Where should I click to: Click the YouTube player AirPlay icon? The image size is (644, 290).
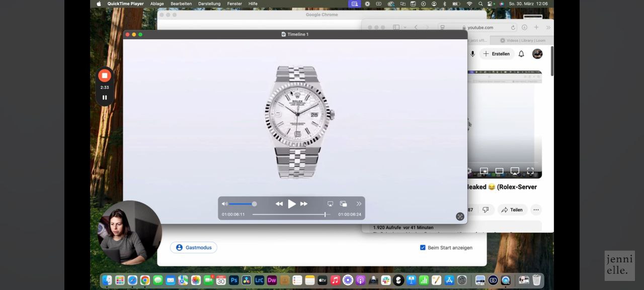click(515, 171)
